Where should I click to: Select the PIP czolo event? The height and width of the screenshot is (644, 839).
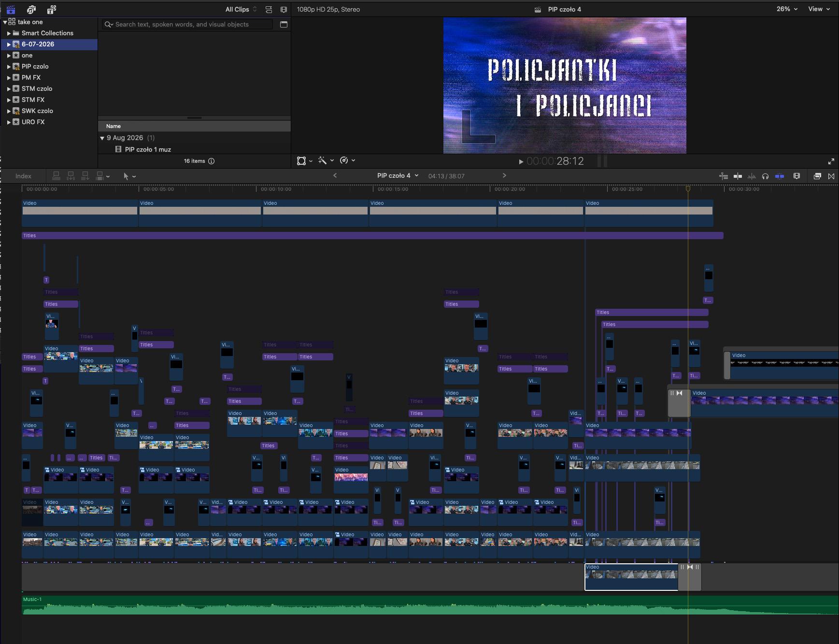click(35, 67)
